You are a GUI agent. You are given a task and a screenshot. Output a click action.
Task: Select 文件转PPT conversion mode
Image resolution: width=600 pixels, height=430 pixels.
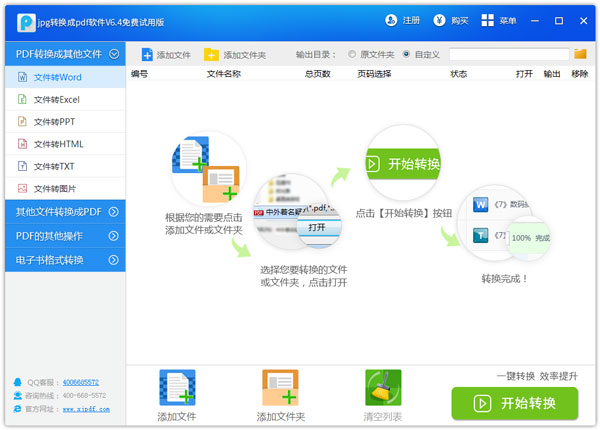coord(65,122)
